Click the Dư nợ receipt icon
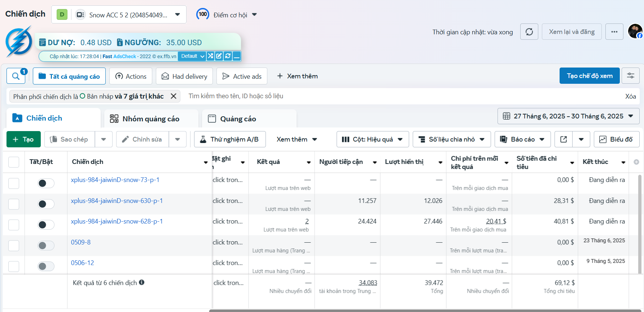The width and height of the screenshot is (644, 312). (42, 43)
